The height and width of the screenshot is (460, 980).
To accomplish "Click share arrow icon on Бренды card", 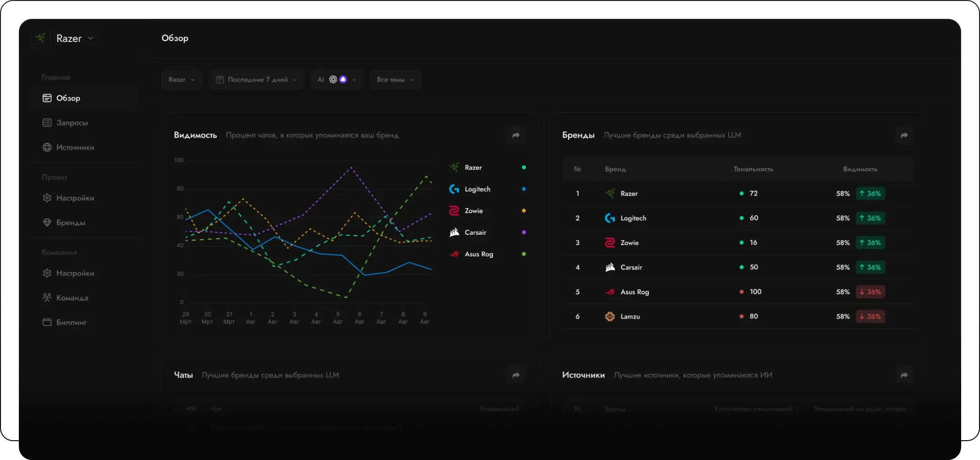I will 904,135.
